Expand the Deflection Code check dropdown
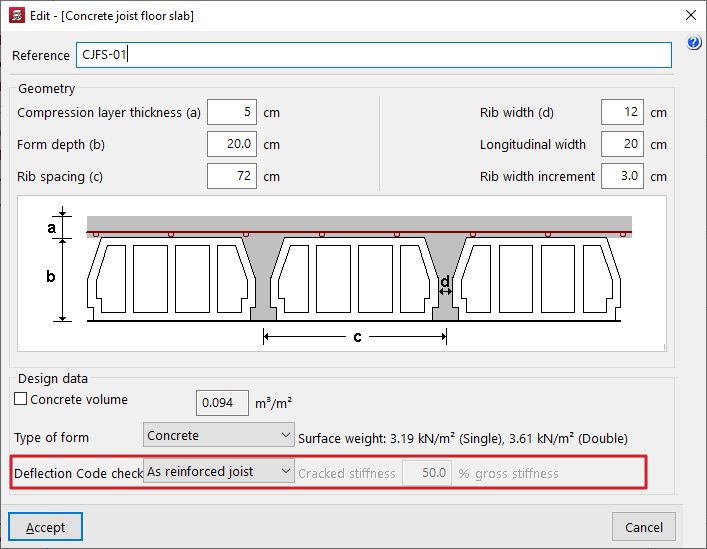The image size is (707, 549). pyautogui.click(x=219, y=472)
